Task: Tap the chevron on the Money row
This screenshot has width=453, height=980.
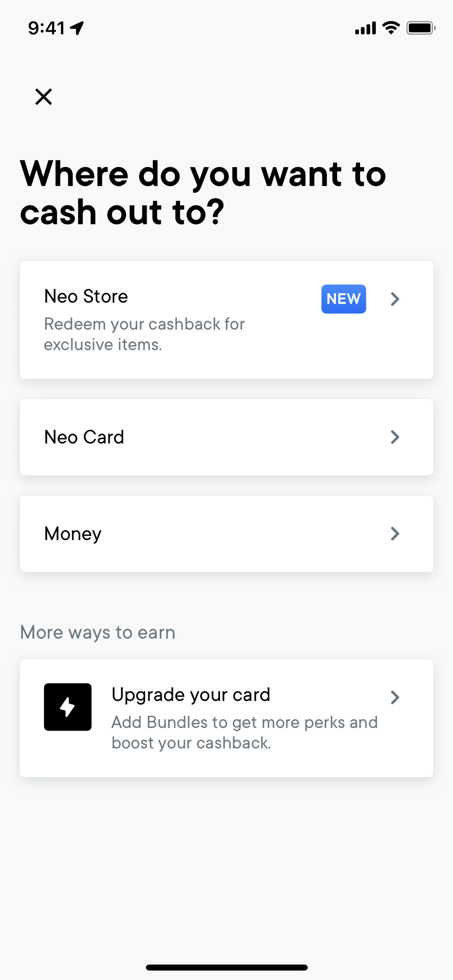Action: (395, 534)
